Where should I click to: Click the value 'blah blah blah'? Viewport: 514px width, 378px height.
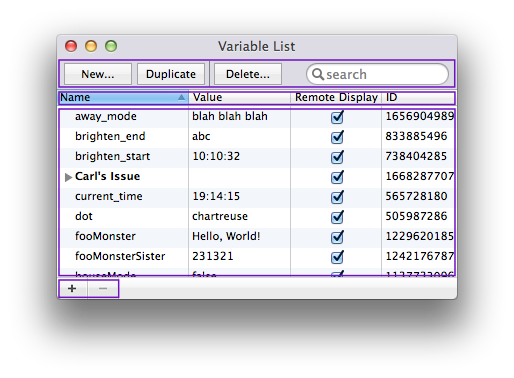[x=230, y=116]
